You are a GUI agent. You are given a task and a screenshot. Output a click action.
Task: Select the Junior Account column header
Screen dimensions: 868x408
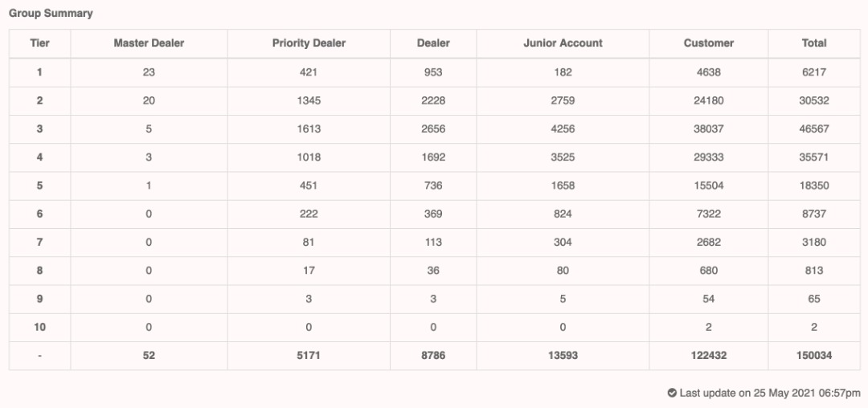pos(563,43)
